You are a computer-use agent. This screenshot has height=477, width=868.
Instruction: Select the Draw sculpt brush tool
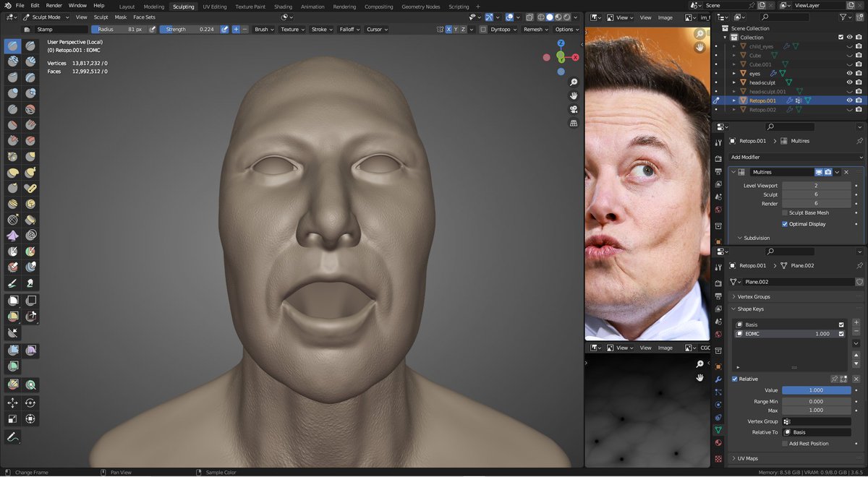click(x=13, y=46)
